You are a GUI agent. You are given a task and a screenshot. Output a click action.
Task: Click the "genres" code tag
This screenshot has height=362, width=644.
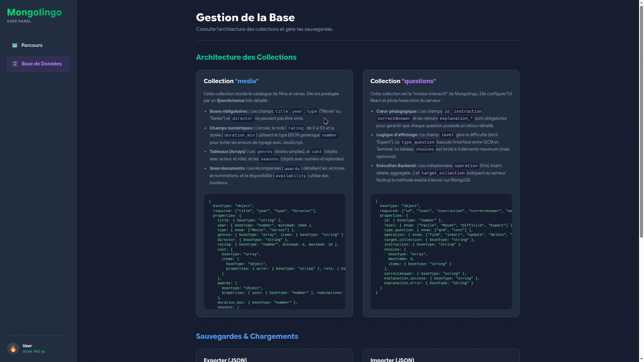(264, 152)
